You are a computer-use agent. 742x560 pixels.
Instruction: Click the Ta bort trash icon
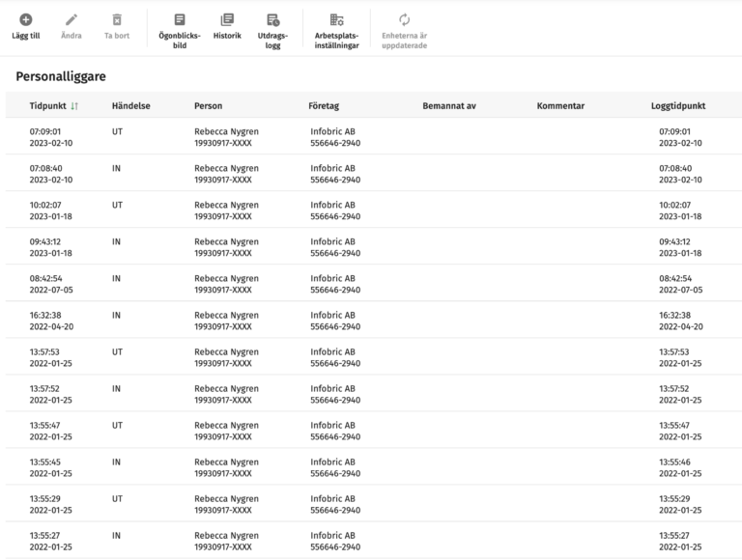[117, 19]
